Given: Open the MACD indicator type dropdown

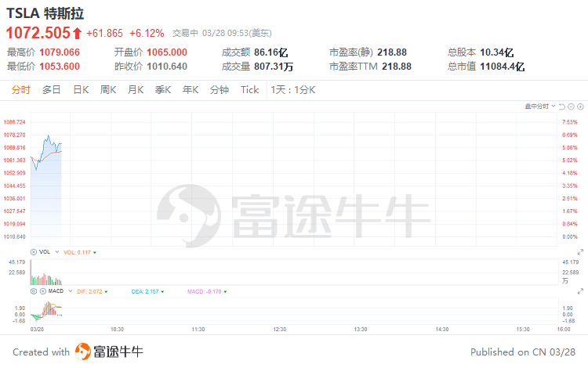Looking at the screenshot, I should point(70,291).
